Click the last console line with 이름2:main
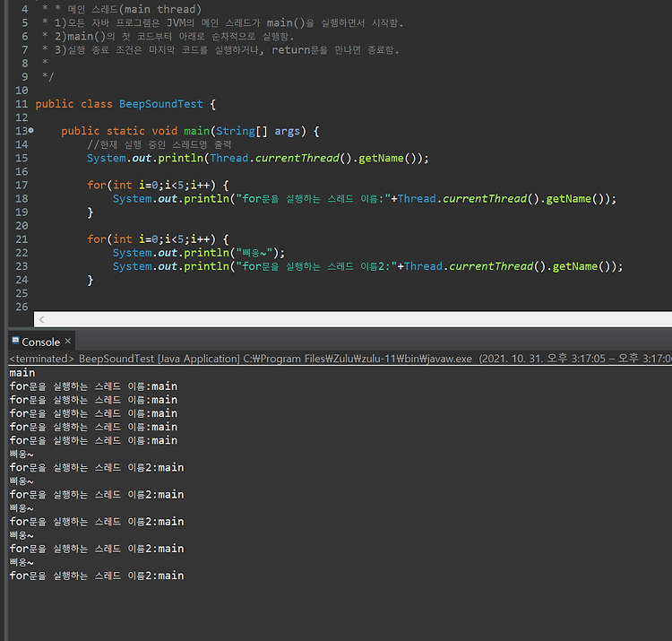Image resolution: width=672 pixels, height=641 pixels. click(x=97, y=576)
